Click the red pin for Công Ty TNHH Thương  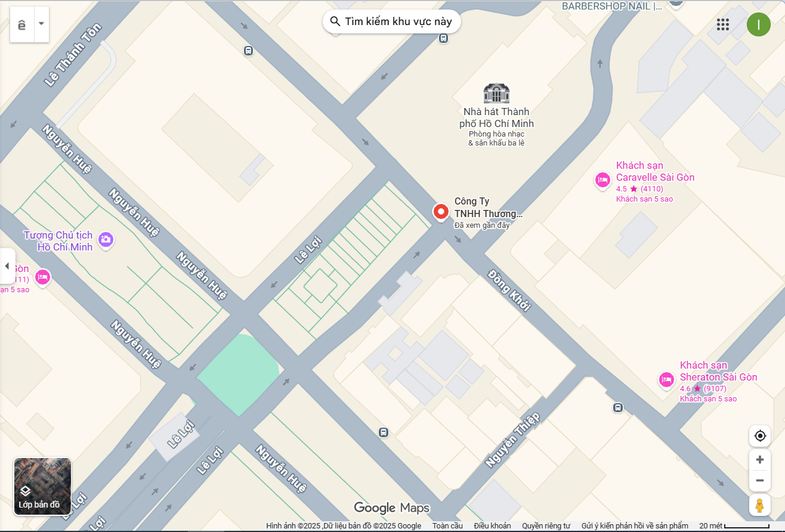(x=441, y=212)
